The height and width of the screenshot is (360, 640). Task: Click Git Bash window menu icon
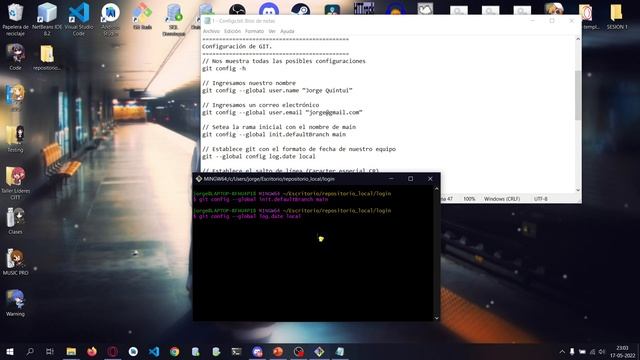coord(199,179)
